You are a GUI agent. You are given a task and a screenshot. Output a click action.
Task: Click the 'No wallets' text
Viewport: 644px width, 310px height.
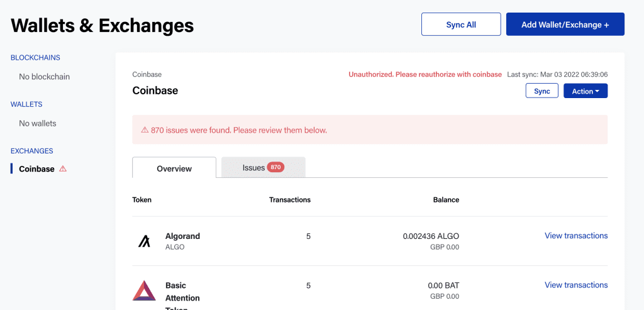pos(37,123)
